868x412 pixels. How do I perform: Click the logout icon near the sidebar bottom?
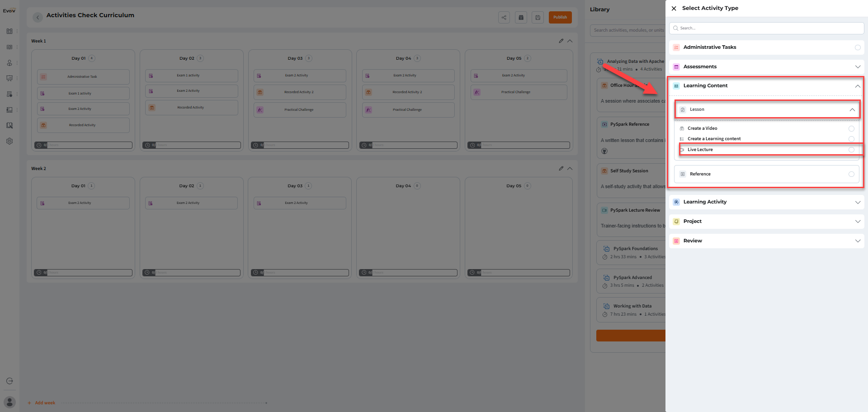coord(9,381)
